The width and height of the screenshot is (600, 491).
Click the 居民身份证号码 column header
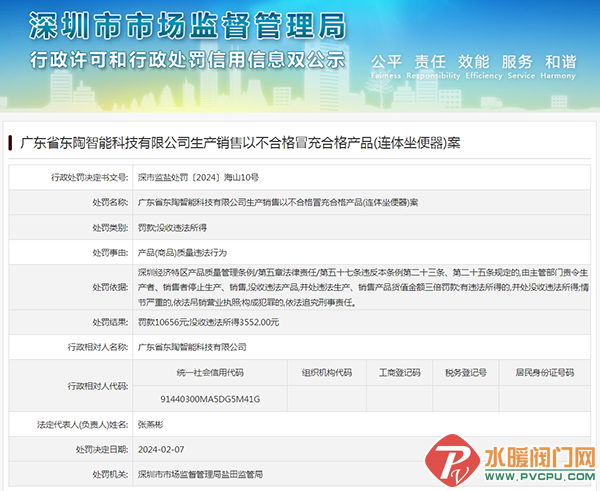pyautogui.click(x=545, y=372)
